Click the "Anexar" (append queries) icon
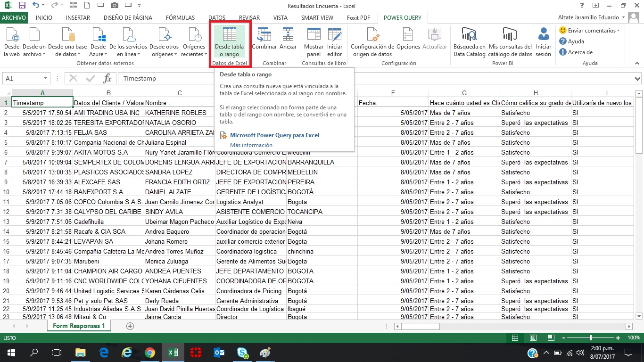644x362 pixels. click(288, 41)
